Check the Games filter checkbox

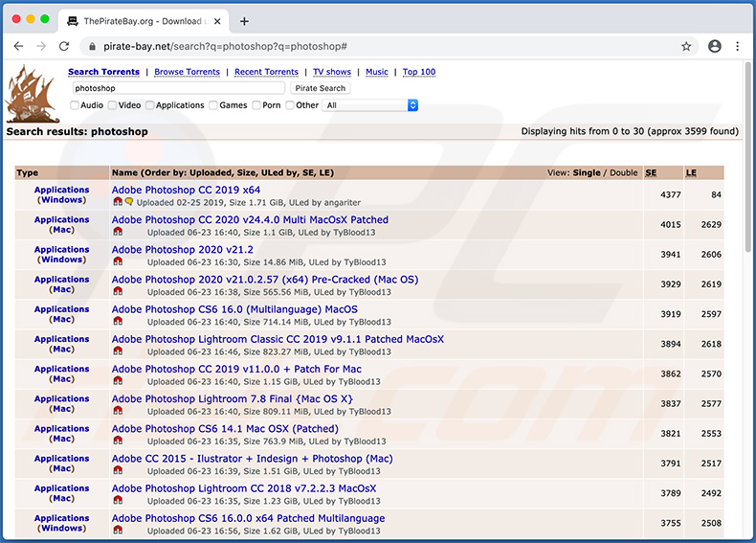pos(213,105)
